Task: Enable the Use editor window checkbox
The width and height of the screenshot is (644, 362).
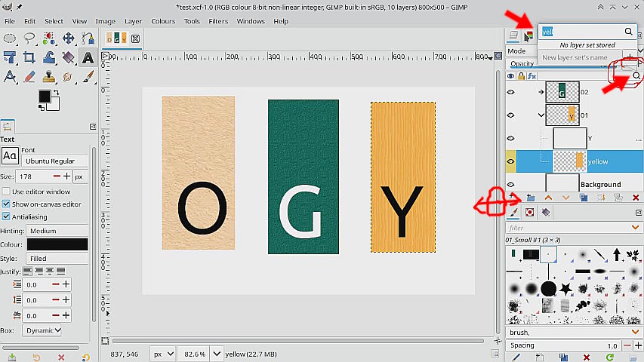Action: (x=7, y=192)
